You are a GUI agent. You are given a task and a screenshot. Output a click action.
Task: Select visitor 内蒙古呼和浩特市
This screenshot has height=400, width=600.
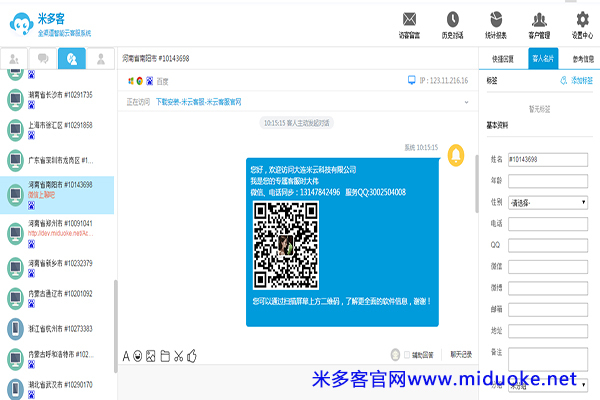pyautogui.click(x=57, y=359)
